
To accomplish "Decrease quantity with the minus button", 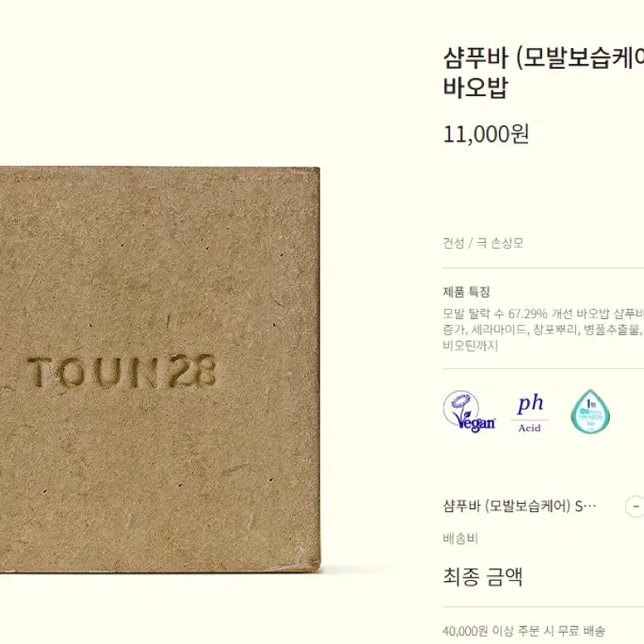I will pyautogui.click(x=635, y=506).
